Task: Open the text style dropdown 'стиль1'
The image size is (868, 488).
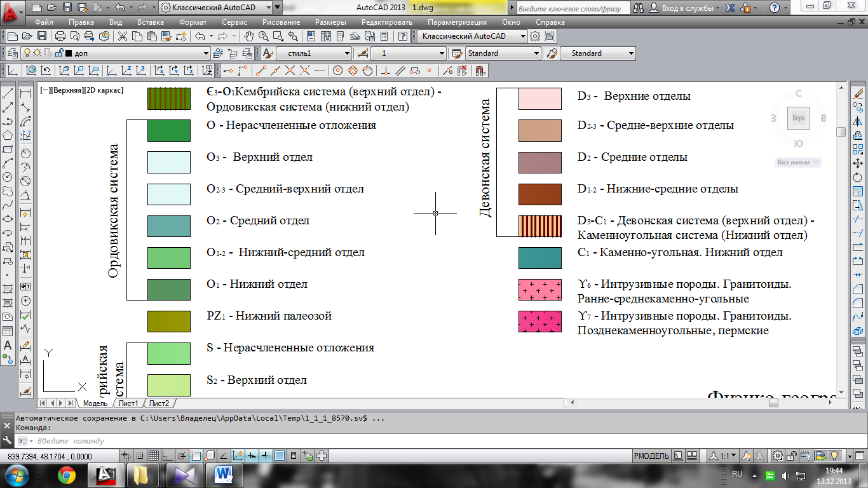Action: click(314, 53)
